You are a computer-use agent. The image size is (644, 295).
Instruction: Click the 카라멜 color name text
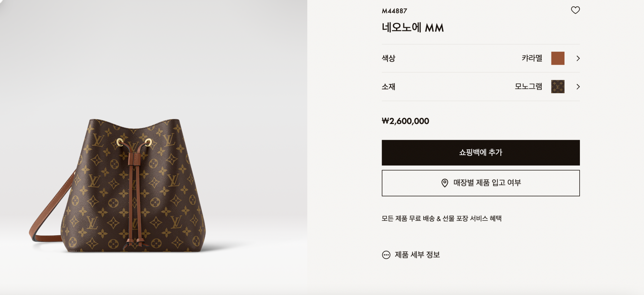pos(532,58)
